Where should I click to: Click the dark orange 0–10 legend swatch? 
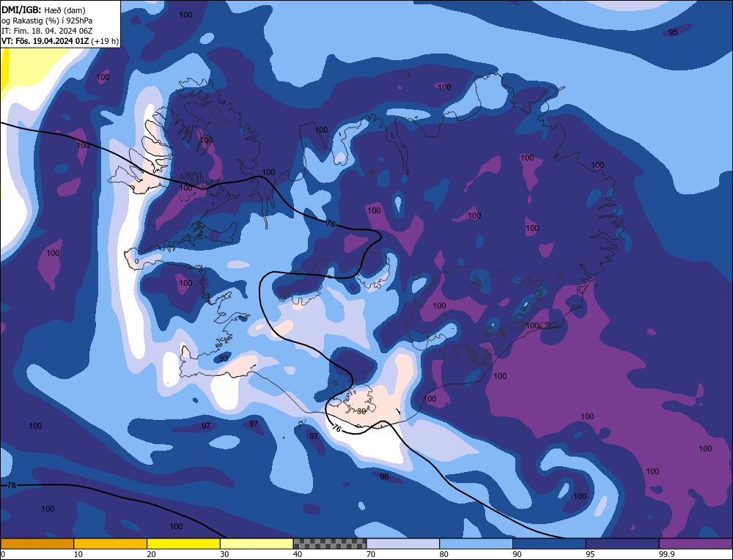pos(37,543)
